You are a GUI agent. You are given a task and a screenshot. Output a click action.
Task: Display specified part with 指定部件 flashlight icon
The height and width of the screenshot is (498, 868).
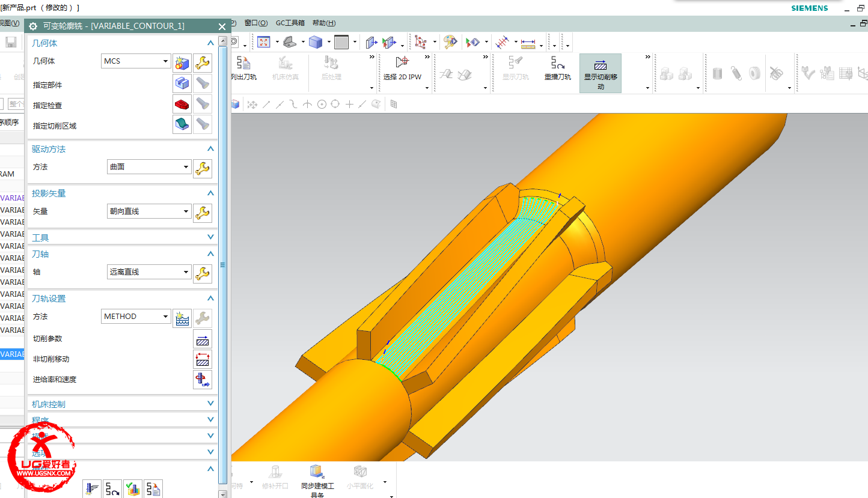(203, 84)
